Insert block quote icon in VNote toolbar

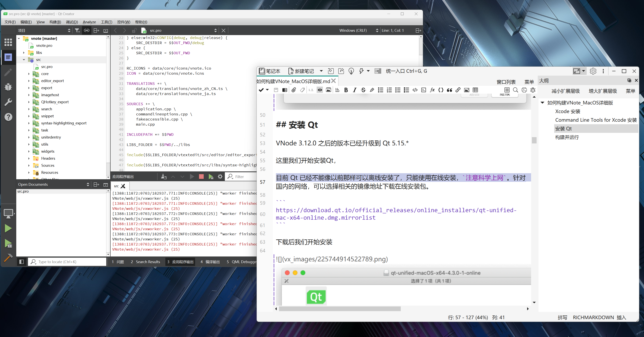pyautogui.click(x=449, y=90)
